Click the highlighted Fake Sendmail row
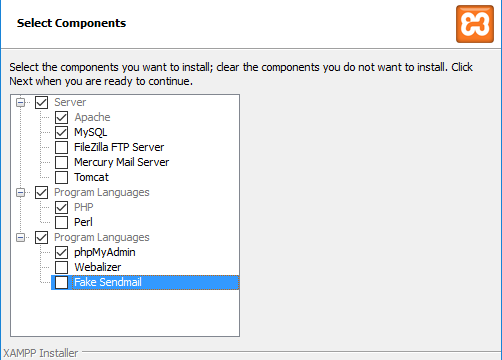 pyautogui.click(x=145, y=282)
